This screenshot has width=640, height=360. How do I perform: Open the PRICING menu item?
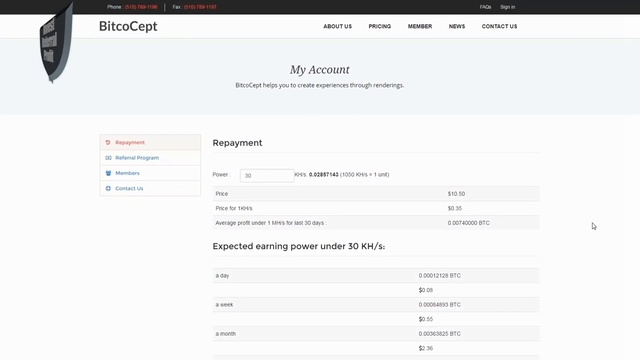point(380,26)
